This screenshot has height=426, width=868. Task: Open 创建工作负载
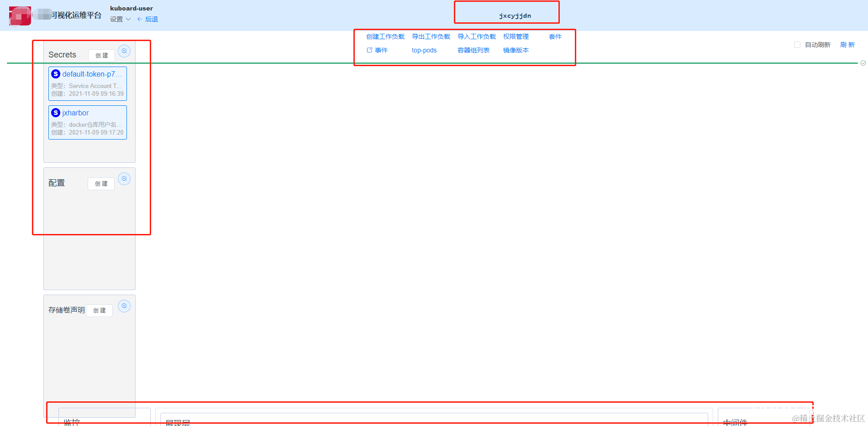(385, 36)
